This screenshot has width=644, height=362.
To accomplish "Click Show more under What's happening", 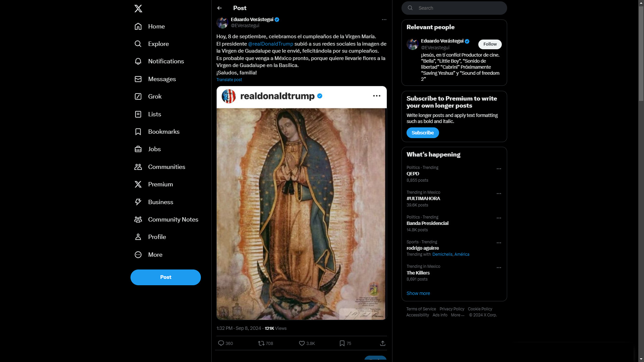I will (x=418, y=293).
